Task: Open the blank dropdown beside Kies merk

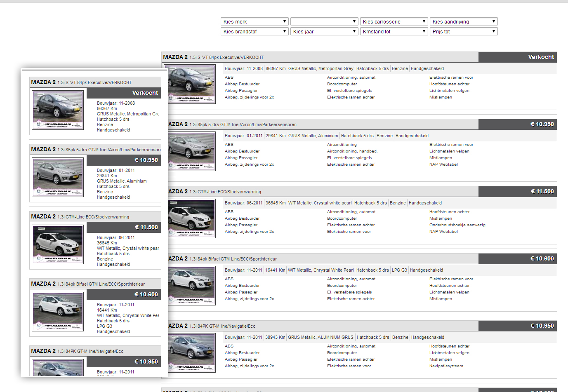Action: tap(324, 21)
